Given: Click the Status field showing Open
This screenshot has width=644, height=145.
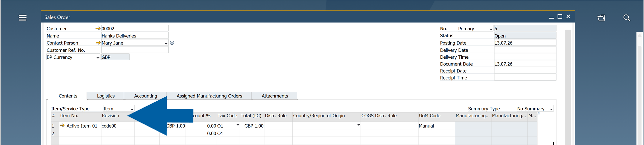Looking at the screenshot, I should (x=525, y=36).
